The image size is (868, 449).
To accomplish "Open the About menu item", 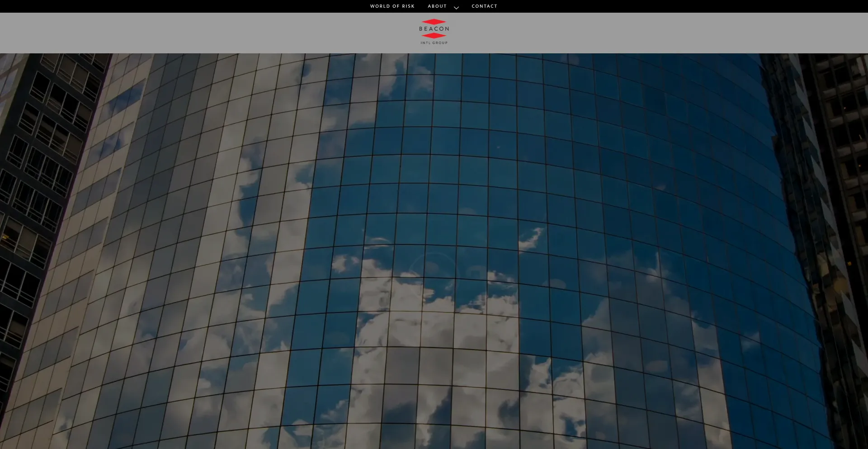I will point(437,6).
